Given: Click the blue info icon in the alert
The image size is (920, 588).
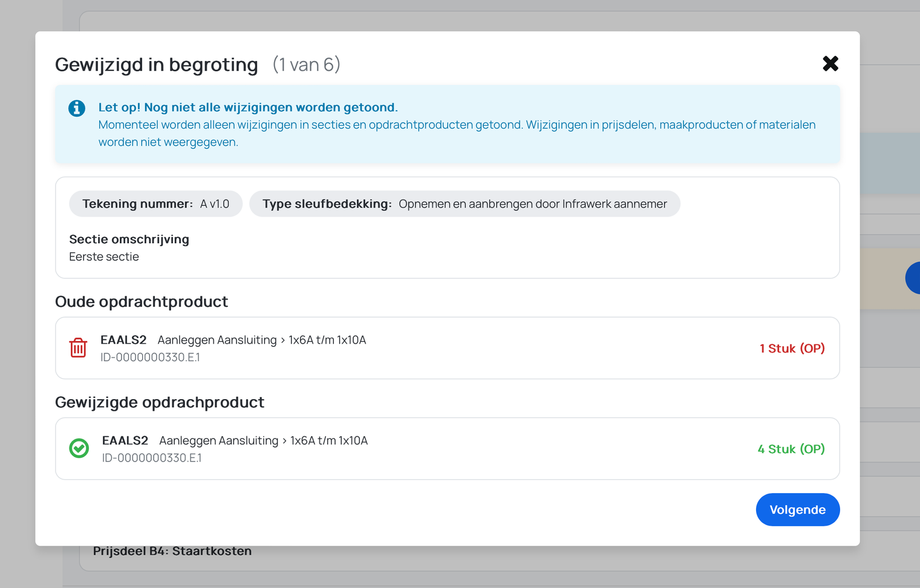Looking at the screenshot, I should (x=77, y=108).
